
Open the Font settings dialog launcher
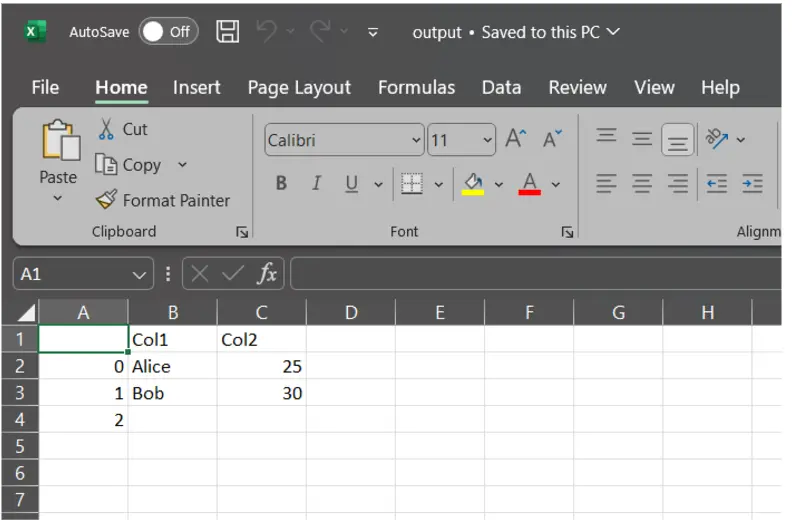click(x=567, y=232)
